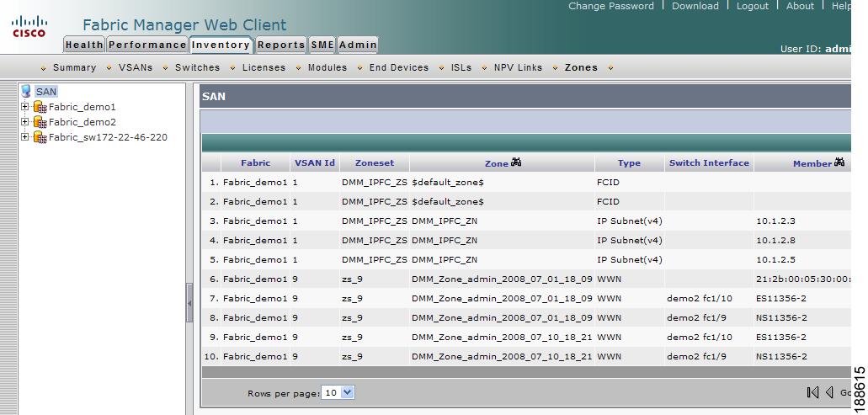
Task: Click ES11356-2 member in row 9
Action: coord(781,337)
